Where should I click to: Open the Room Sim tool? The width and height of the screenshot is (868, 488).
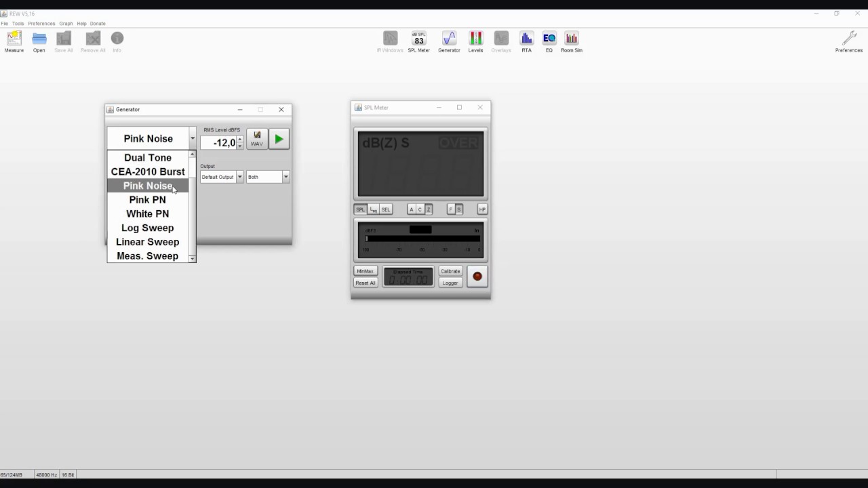572,41
